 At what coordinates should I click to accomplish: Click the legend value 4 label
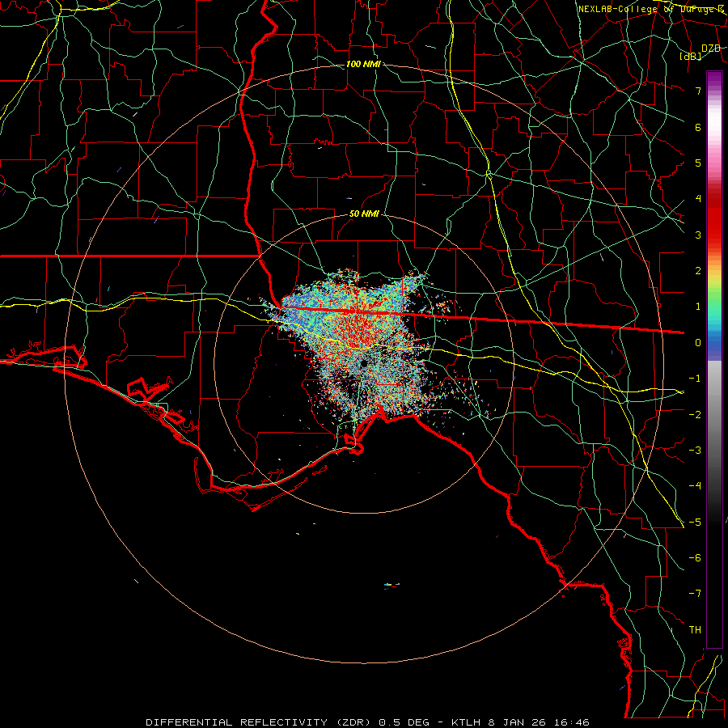tap(698, 199)
